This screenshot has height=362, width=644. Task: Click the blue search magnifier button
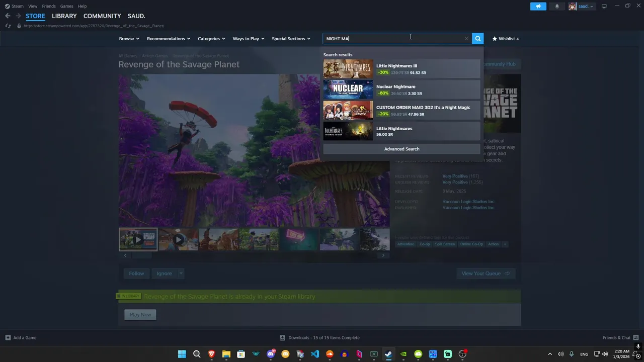coord(477,39)
